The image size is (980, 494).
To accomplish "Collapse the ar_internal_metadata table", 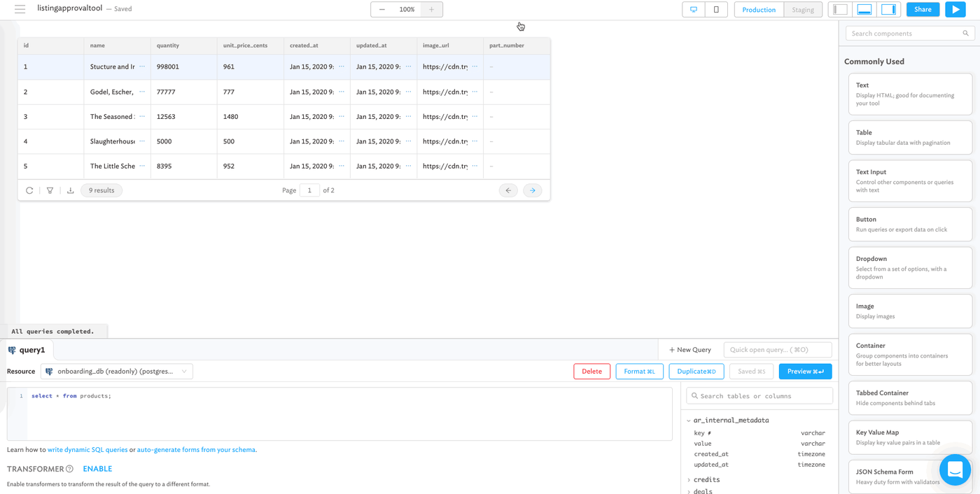I will click(689, 421).
